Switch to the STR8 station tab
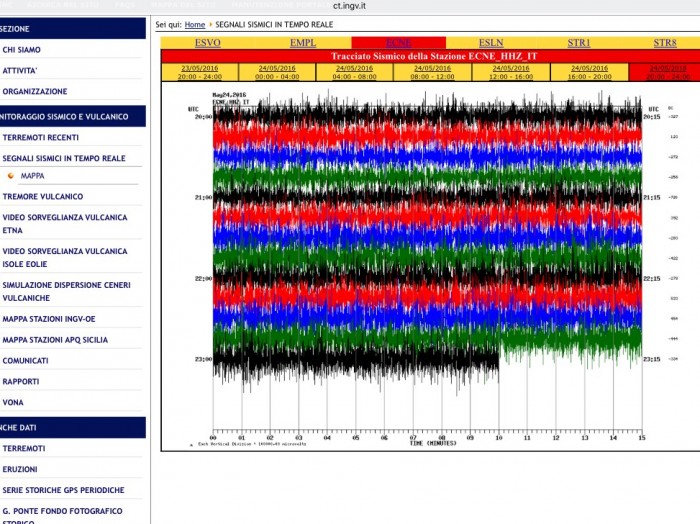 665,43
